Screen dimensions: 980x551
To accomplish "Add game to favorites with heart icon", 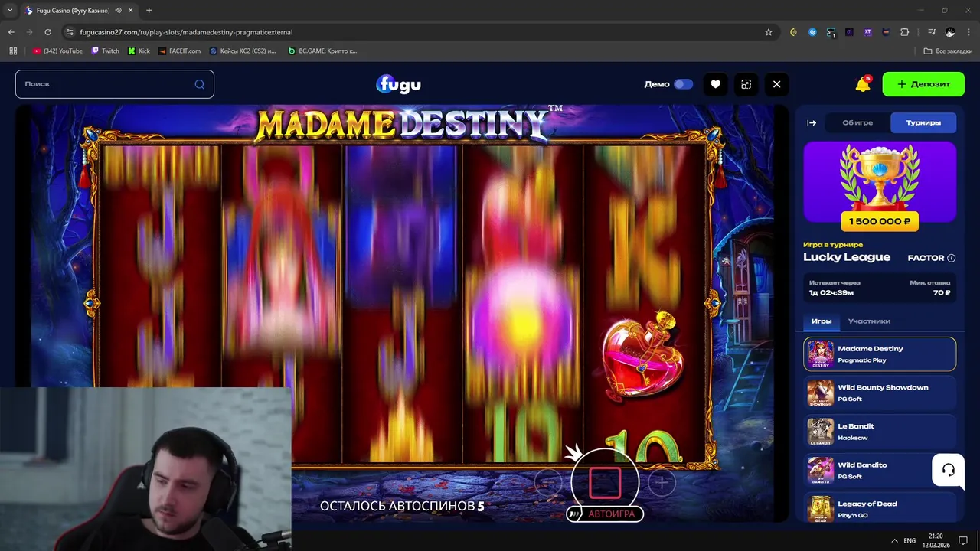I will coord(715,84).
